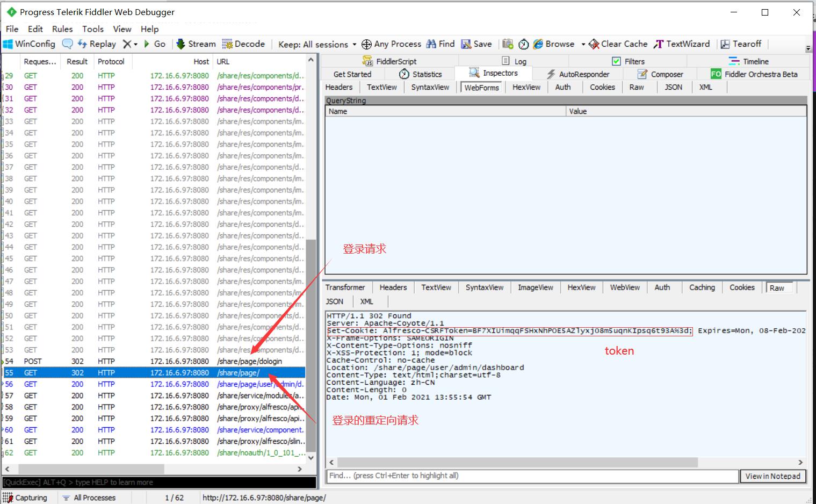Open the FiddlerScript tab
This screenshot has height=504, width=816.
(389, 61)
